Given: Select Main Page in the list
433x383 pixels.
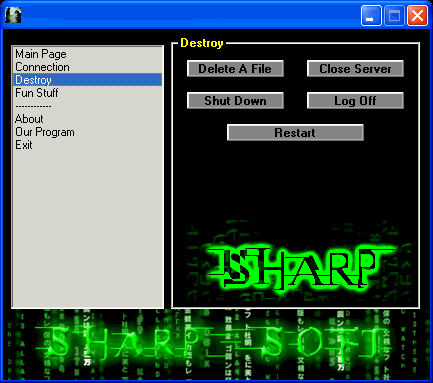Looking at the screenshot, I should (88, 54).
